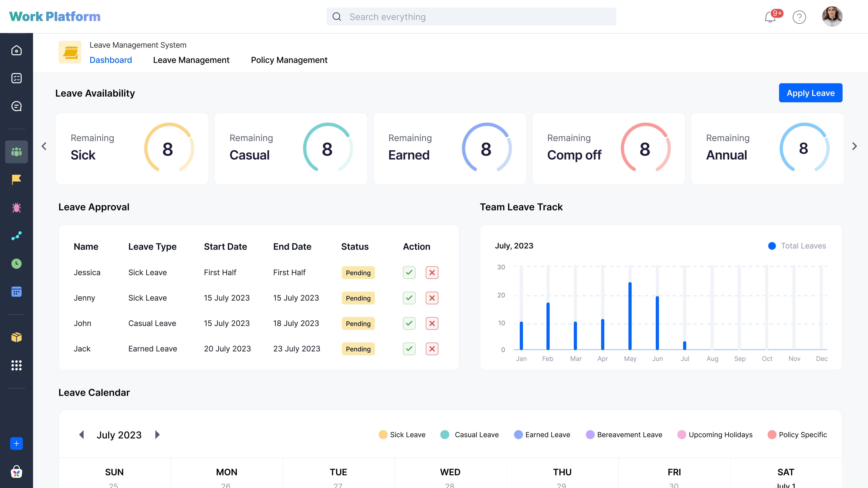Show next leave availability cards

854,146
